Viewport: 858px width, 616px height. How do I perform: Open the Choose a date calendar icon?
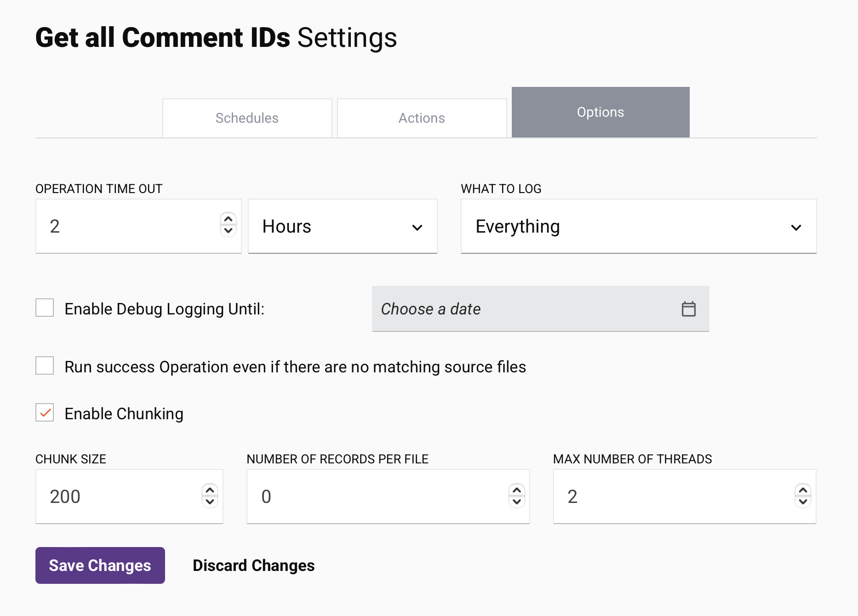688,309
